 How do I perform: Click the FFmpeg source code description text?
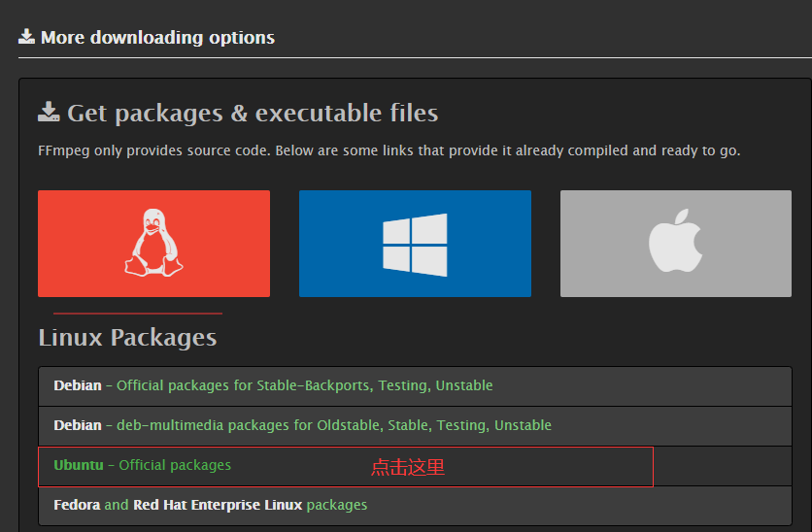tap(389, 150)
